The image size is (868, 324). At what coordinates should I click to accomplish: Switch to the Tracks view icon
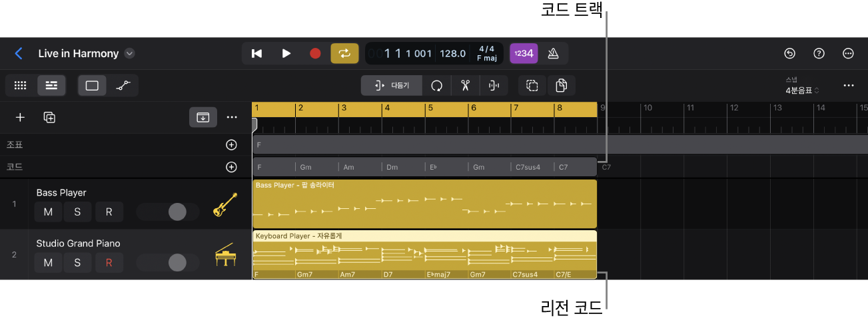click(x=51, y=86)
